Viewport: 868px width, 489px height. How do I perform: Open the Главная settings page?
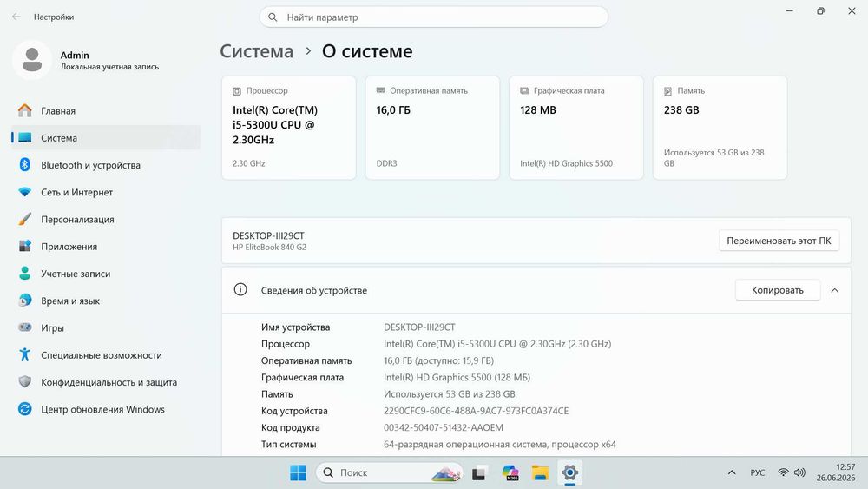106,110
